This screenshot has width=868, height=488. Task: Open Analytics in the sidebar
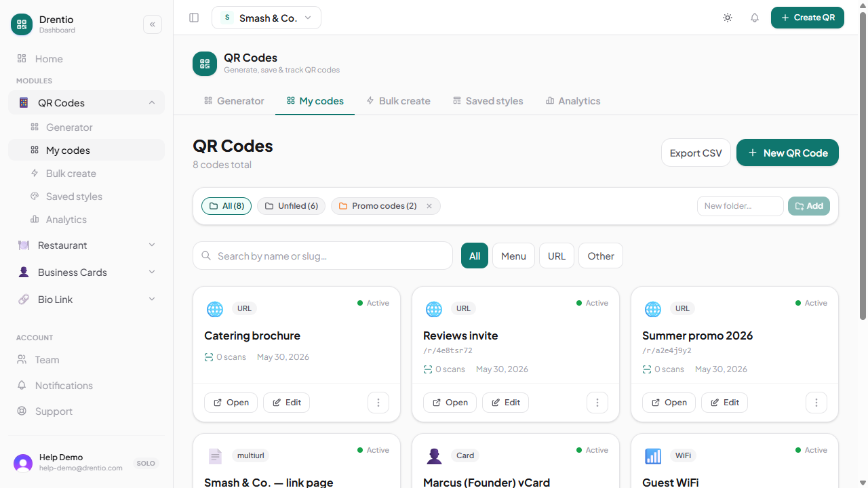click(86, 220)
